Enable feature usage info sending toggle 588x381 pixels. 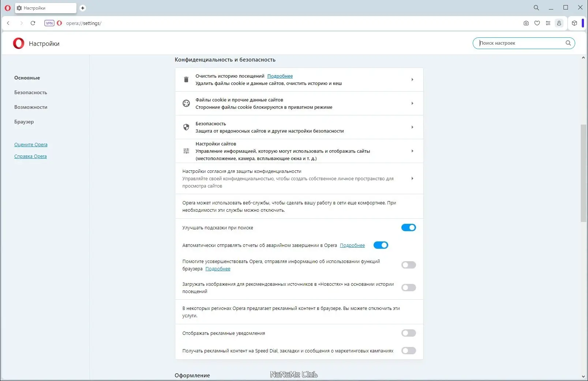tap(409, 265)
